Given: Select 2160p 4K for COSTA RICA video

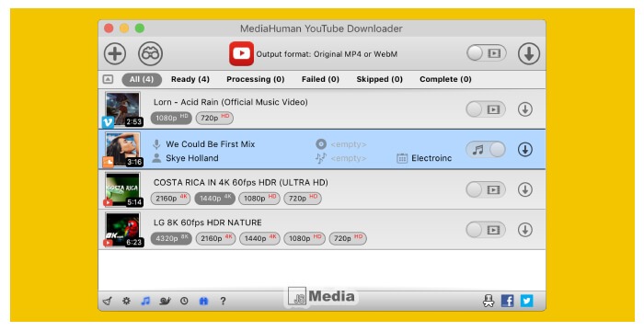Looking at the screenshot, I should coord(171,199).
